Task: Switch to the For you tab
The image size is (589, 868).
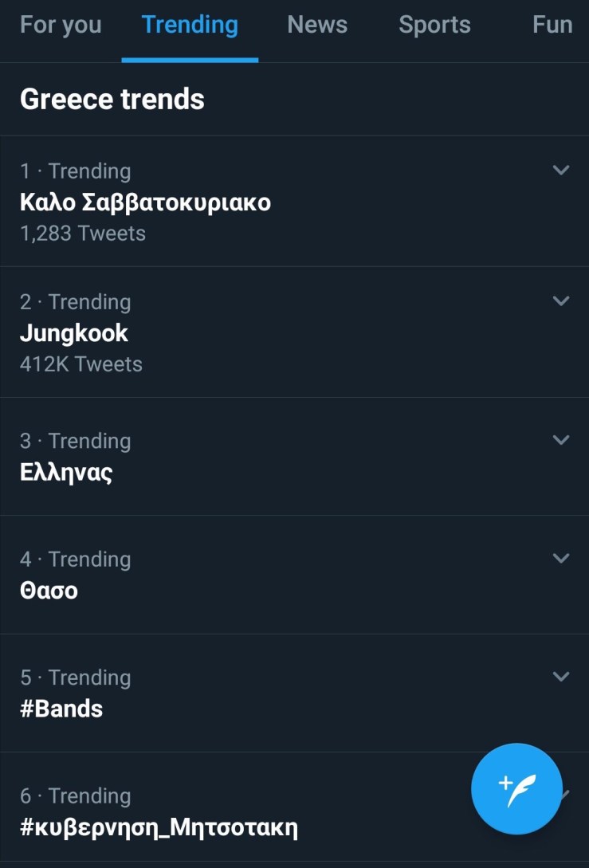Action: point(61,25)
